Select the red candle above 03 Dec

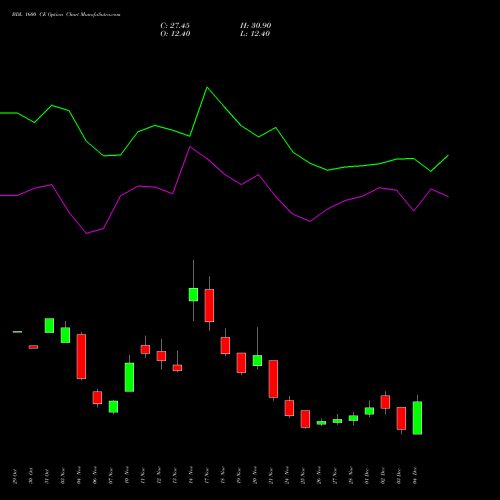[x=401, y=418]
